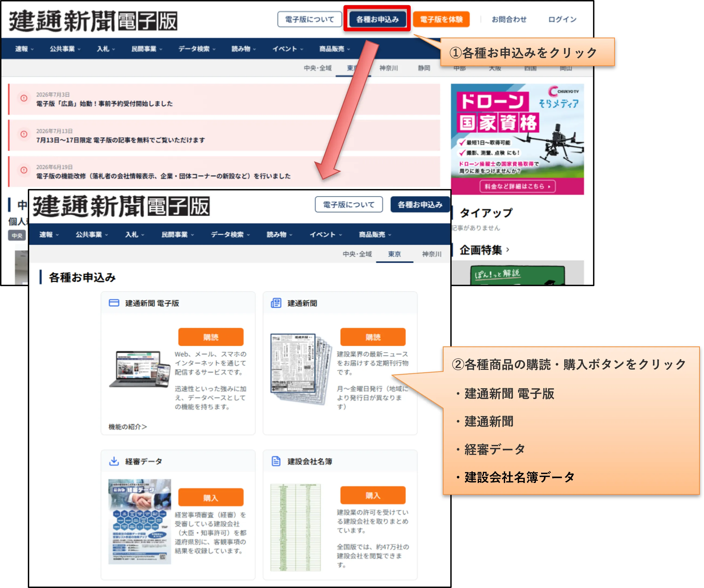Open 民間事業 menu in lower navigation bar

click(178, 234)
